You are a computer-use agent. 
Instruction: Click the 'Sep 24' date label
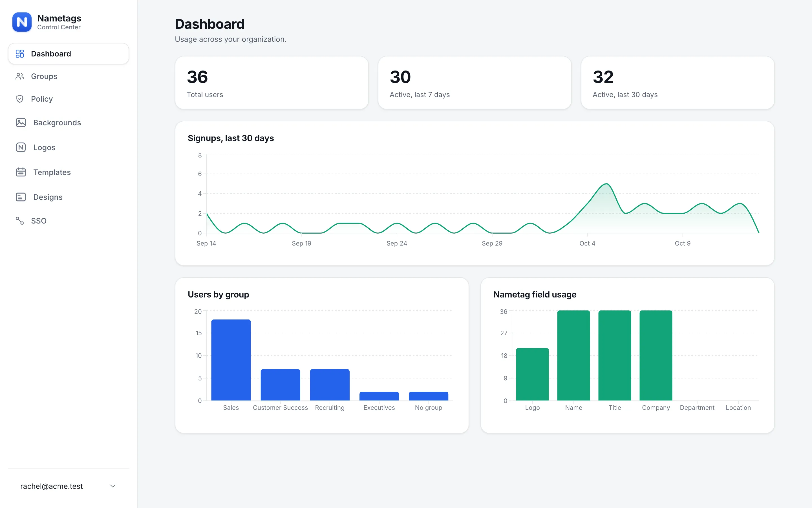(397, 243)
